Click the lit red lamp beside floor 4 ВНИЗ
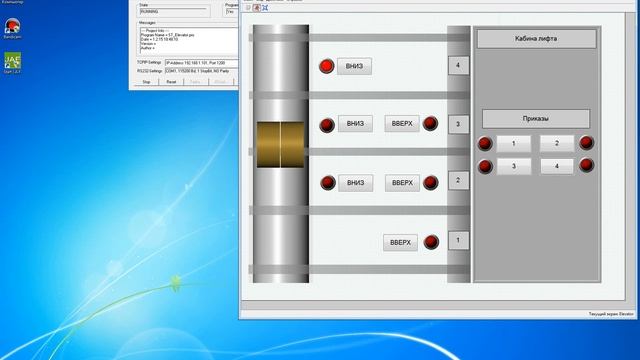Image resolution: width=640 pixels, height=360 pixels. [x=327, y=66]
